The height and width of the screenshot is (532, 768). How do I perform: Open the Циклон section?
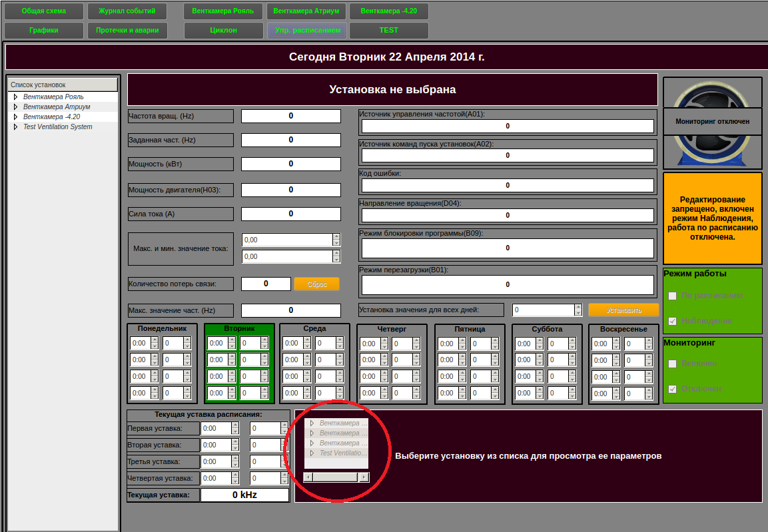tap(223, 30)
